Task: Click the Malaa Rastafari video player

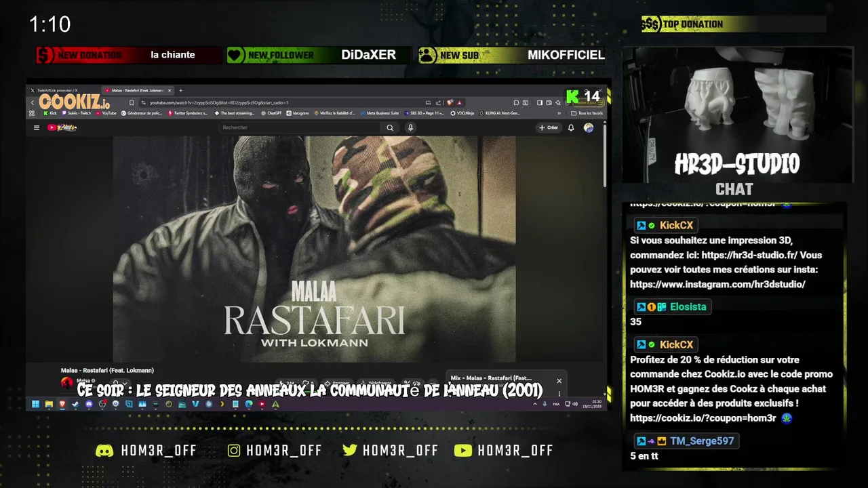Action: click(x=314, y=249)
